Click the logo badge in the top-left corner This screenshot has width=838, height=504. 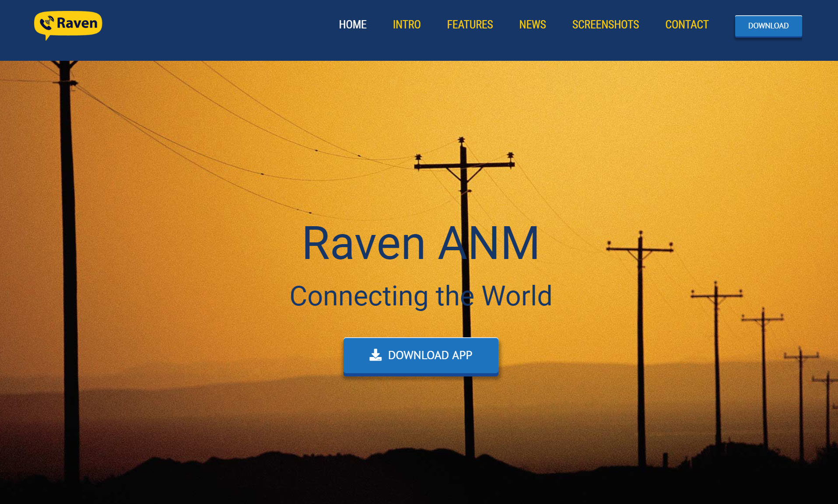[x=68, y=24]
